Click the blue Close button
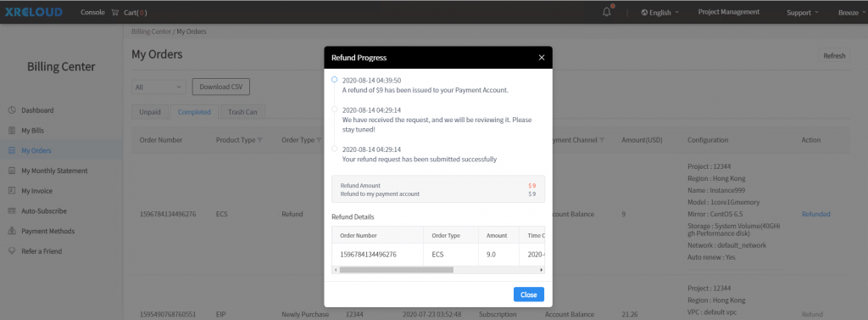This screenshot has width=868, height=320. (x=529, y=295)
